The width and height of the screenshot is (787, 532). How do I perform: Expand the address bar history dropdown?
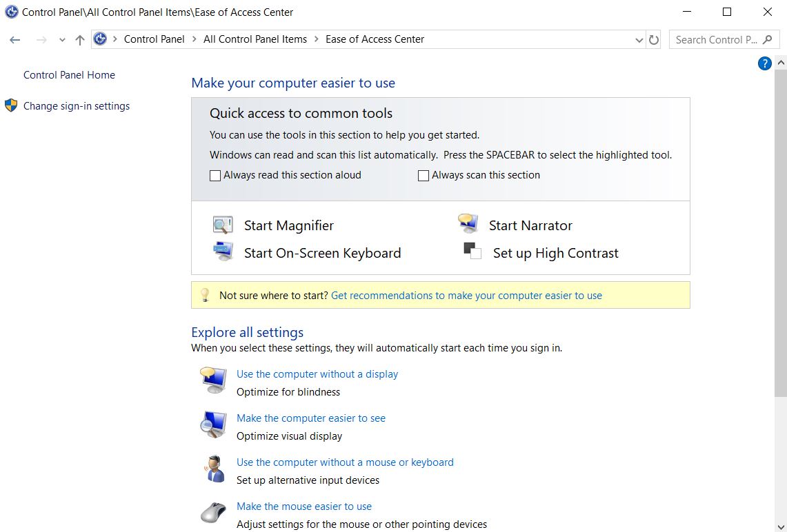(x=639, y=39)
